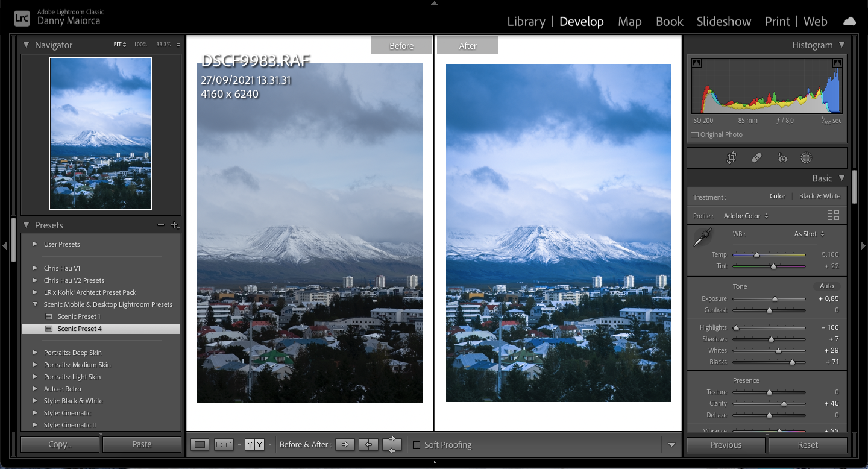Select navigator 100% zoom level
The width and height of the screenshot is (868, 469).
pyautogui.click(x=140, y=45)
